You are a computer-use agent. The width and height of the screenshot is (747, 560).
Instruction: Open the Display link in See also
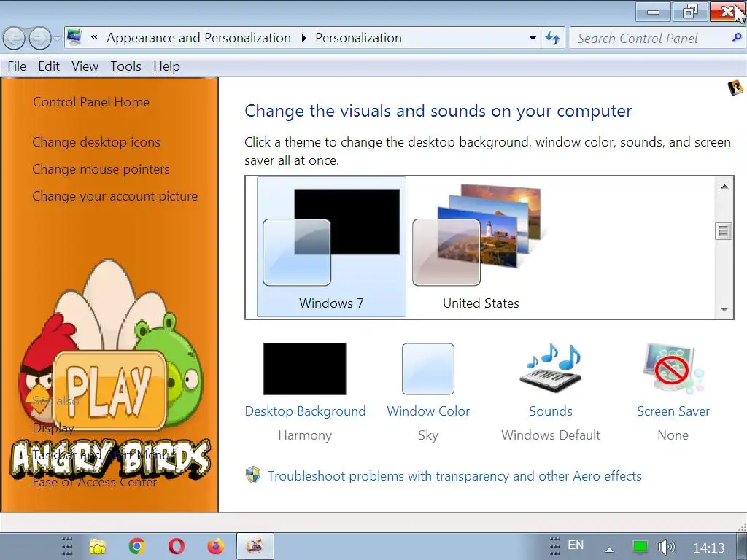pos(53,428)
